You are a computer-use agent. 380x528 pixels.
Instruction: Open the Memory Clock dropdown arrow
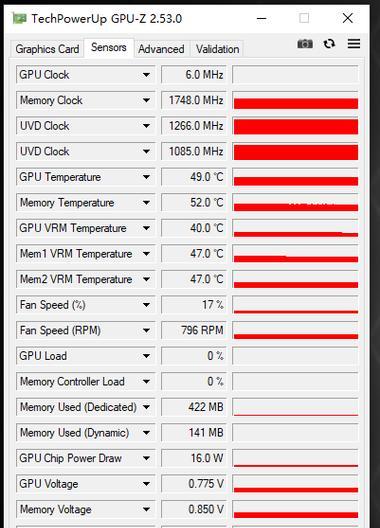[146, 100]
